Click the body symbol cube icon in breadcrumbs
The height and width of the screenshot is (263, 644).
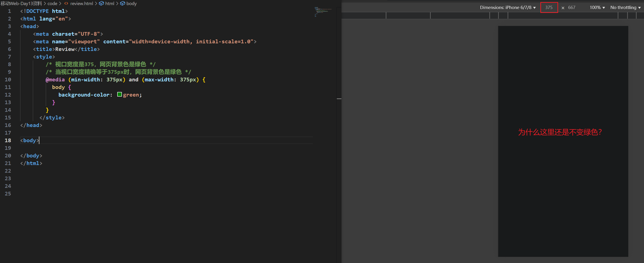coord(123,3)
